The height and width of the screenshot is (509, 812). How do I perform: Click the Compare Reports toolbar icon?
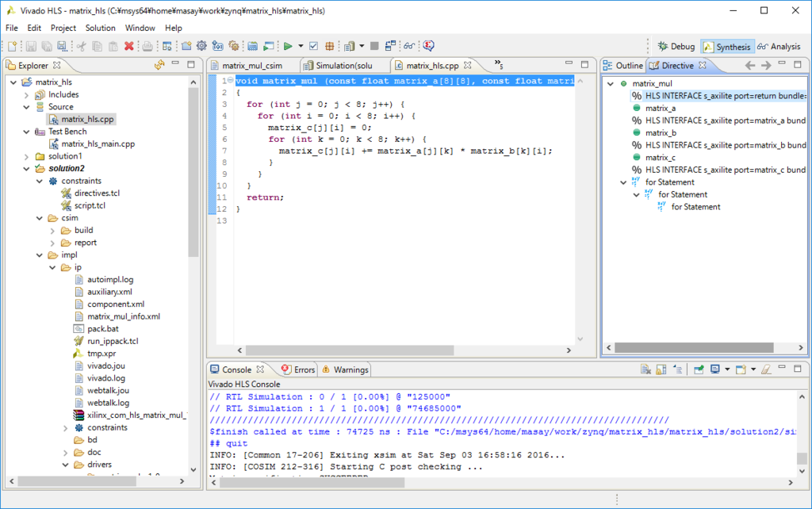pos(390,46)
